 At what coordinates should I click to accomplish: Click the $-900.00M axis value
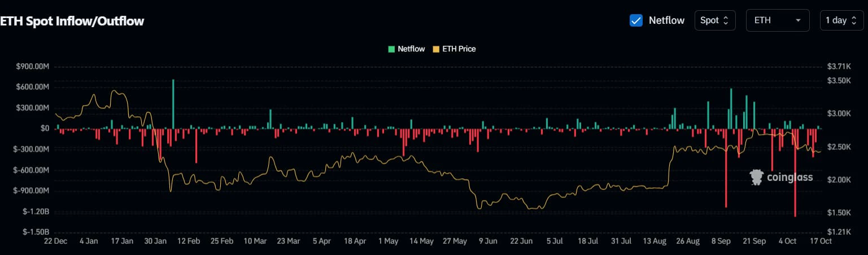(32, 191)
